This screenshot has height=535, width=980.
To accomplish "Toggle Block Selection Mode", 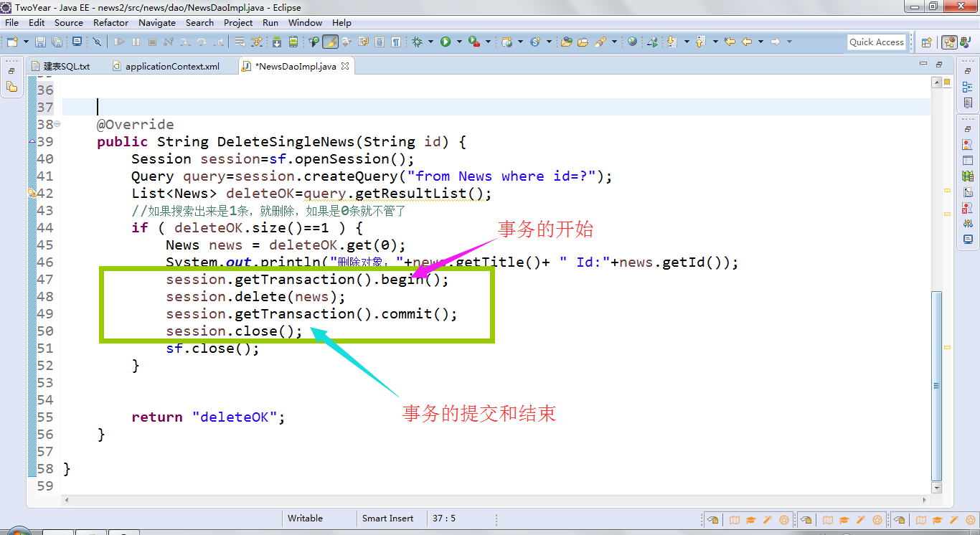I will coord(380,42).
